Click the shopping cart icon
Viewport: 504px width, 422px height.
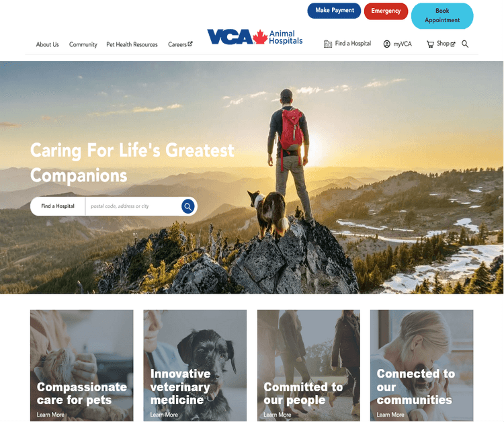(x=430, y=44)
